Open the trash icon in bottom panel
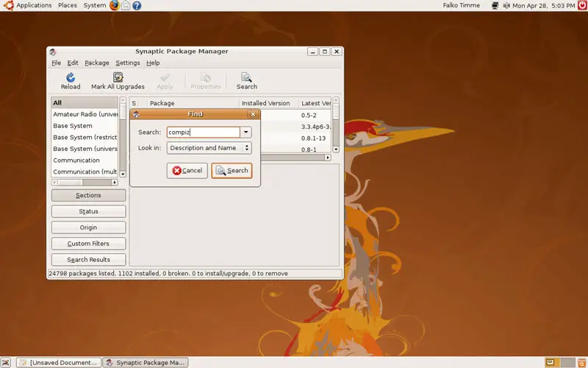The image size is (588, 368). click(x=582, y=362)
